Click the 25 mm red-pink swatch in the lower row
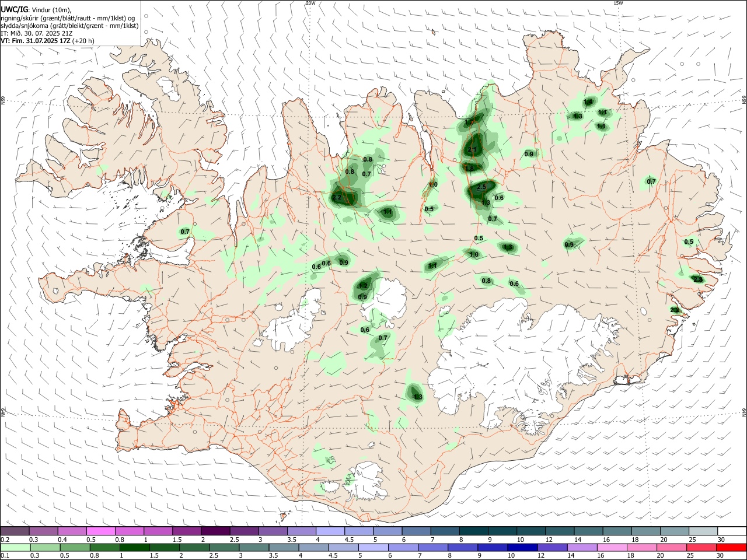 coord(702,547)
